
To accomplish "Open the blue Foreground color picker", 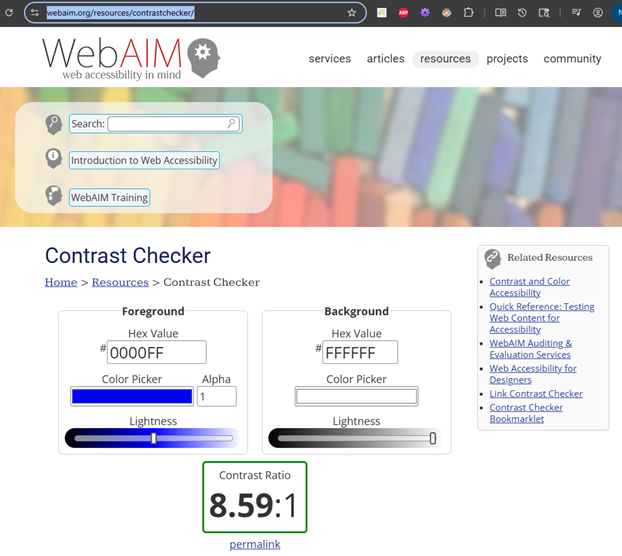I will 132,397.
